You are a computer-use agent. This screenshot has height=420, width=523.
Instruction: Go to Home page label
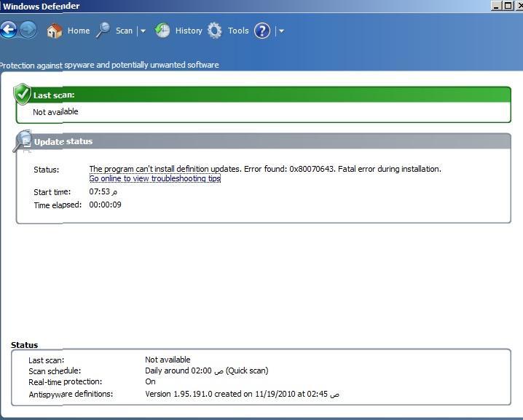pos(79,31)
